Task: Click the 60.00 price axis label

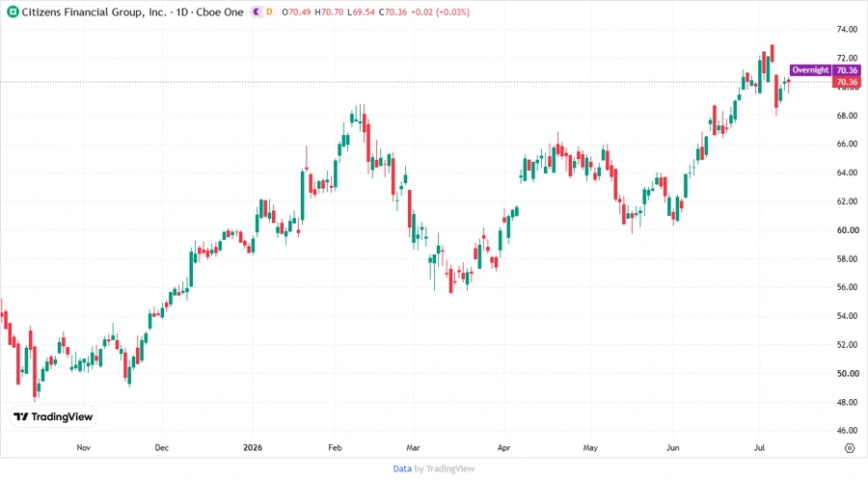Action: coord(847,230)
